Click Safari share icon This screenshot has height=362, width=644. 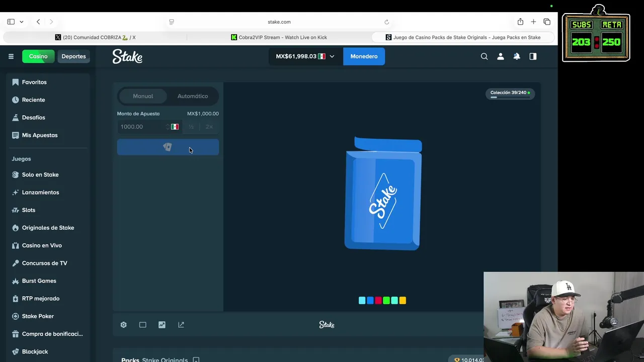click(x=520, y=22)
